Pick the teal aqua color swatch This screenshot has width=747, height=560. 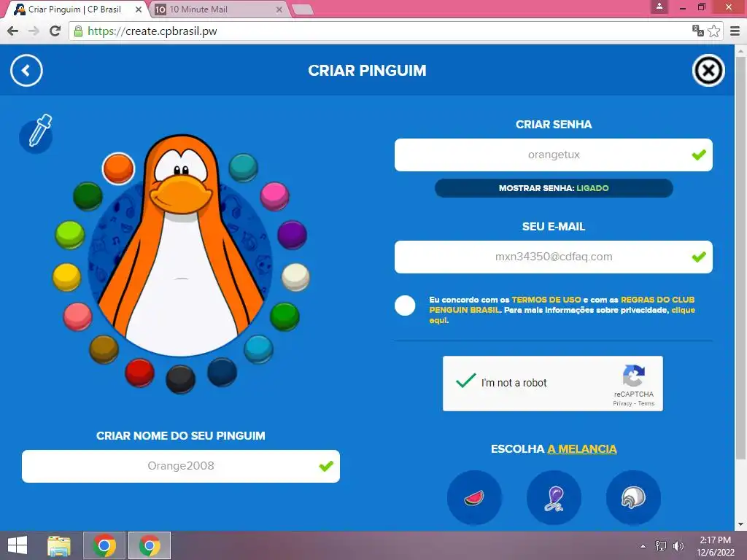(x=244, y=168)
